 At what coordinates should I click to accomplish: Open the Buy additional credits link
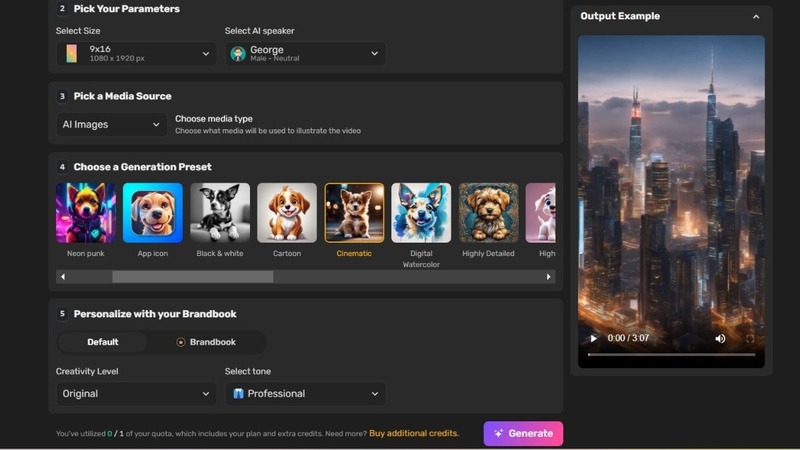click(414, 434)
